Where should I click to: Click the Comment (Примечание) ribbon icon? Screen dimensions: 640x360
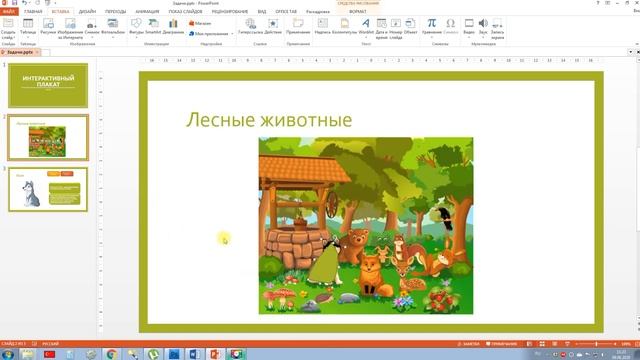point(298,23)
